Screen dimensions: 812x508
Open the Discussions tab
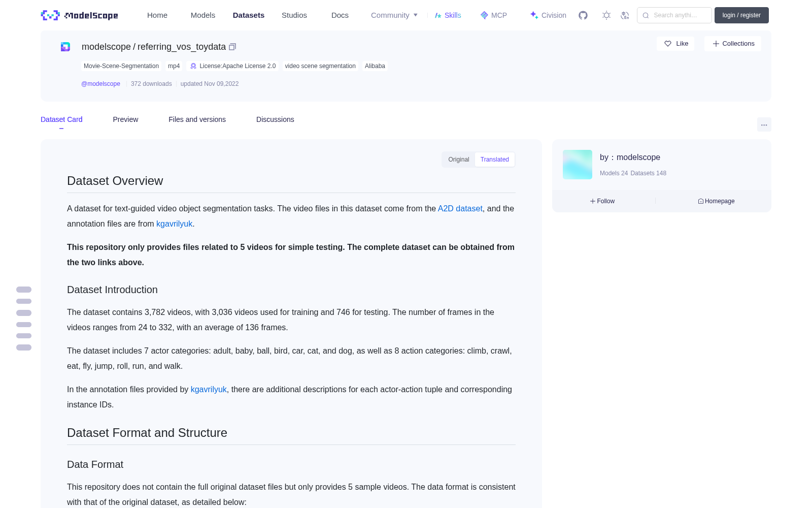pos(275,119)
